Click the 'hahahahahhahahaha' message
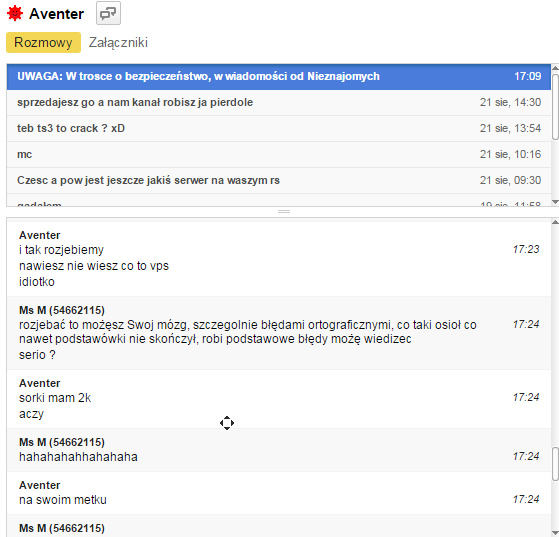The width and height of the screenshot is (559, 537). [x=78, y=457]
